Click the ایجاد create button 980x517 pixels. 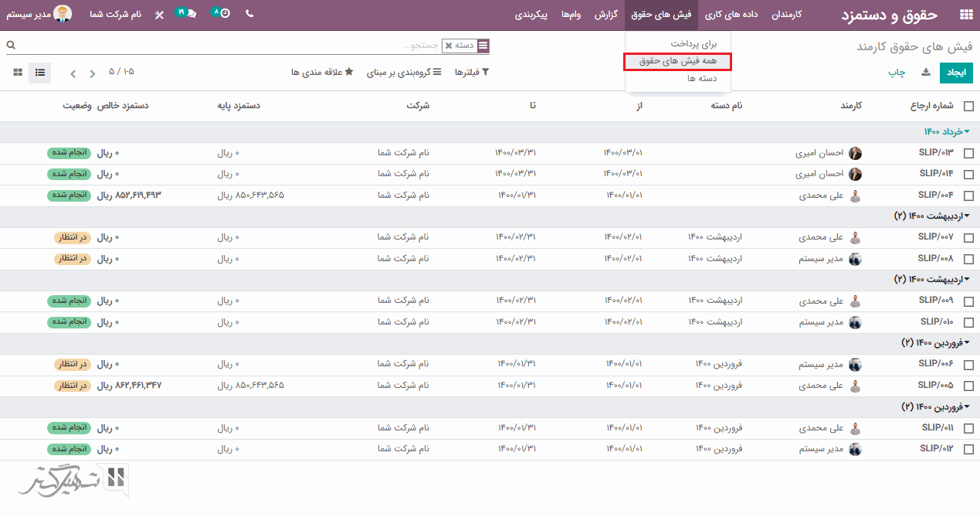point(956,73)
